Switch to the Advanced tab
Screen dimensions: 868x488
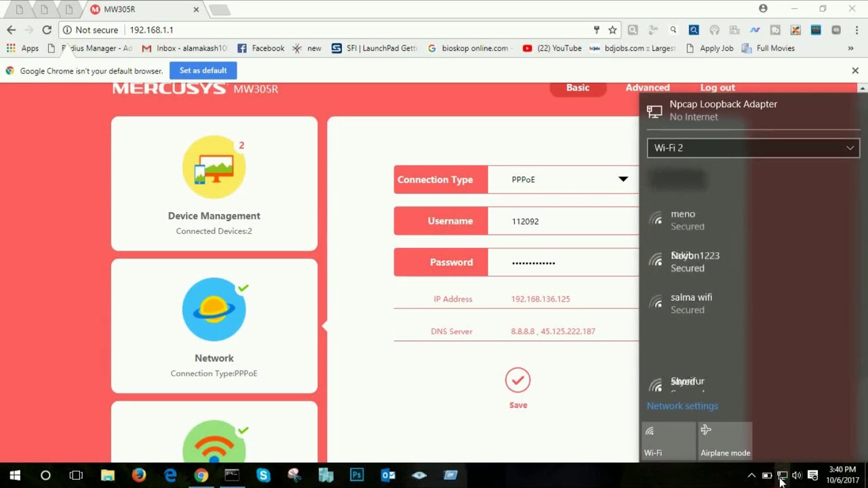click(x=648, y=87)
